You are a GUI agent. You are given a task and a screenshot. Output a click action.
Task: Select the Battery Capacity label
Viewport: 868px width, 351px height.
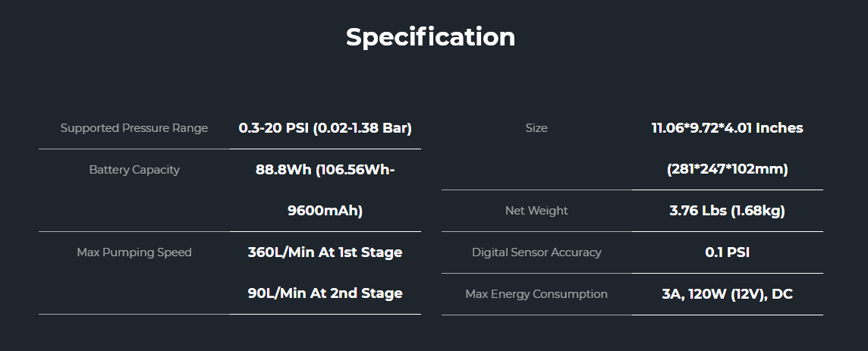(134, 170)
